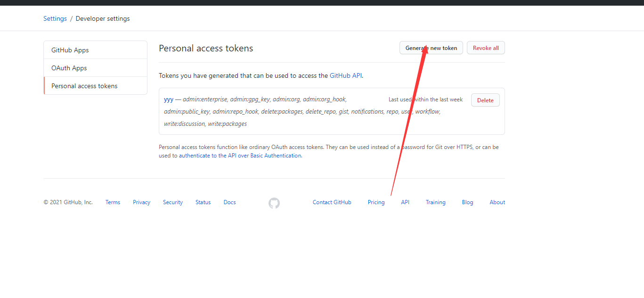The image size is (644, 298).
Task: Visit the Security footer link
Action: pos(173,202)
